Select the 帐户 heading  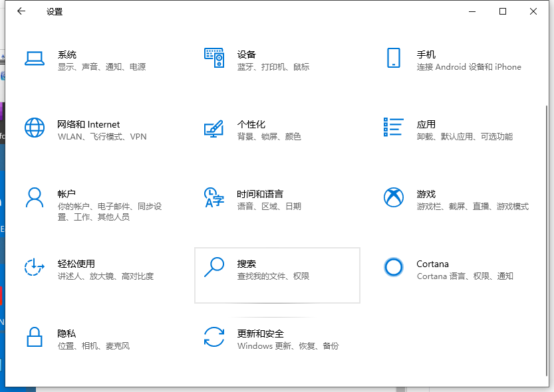click(67, 194)
